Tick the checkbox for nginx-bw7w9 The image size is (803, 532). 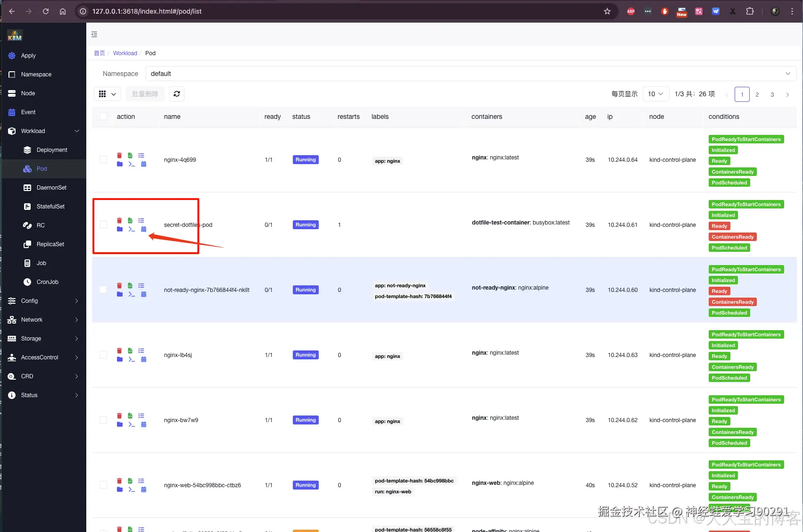pyautogui.click(x=103, y=420)
